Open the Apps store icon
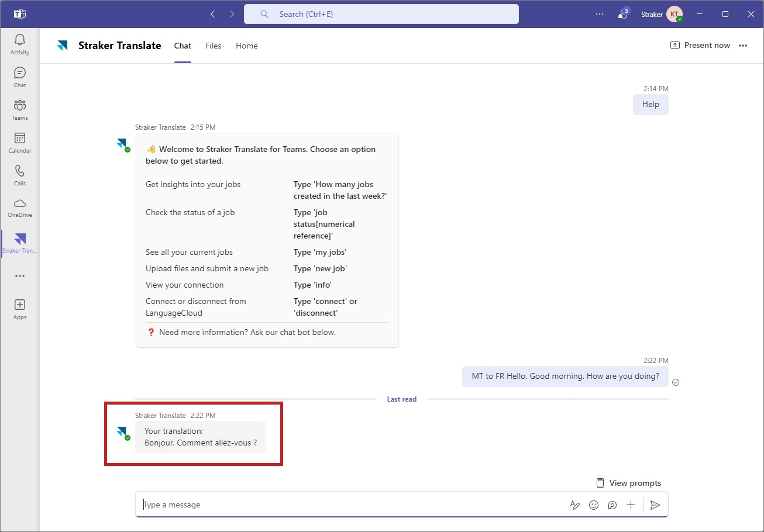Image resolution: width=764 pixels, height=532 pixels. click(20, 309)
